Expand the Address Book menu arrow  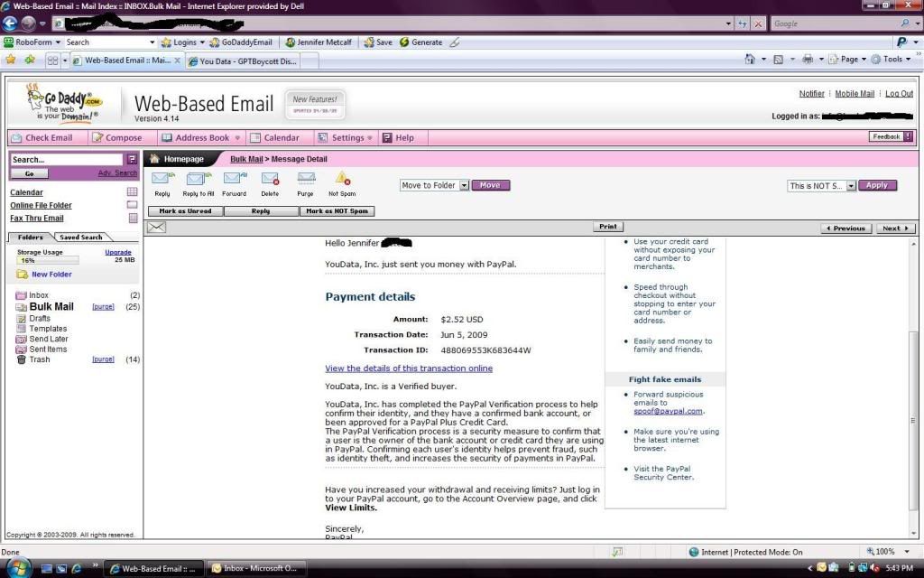237,138
